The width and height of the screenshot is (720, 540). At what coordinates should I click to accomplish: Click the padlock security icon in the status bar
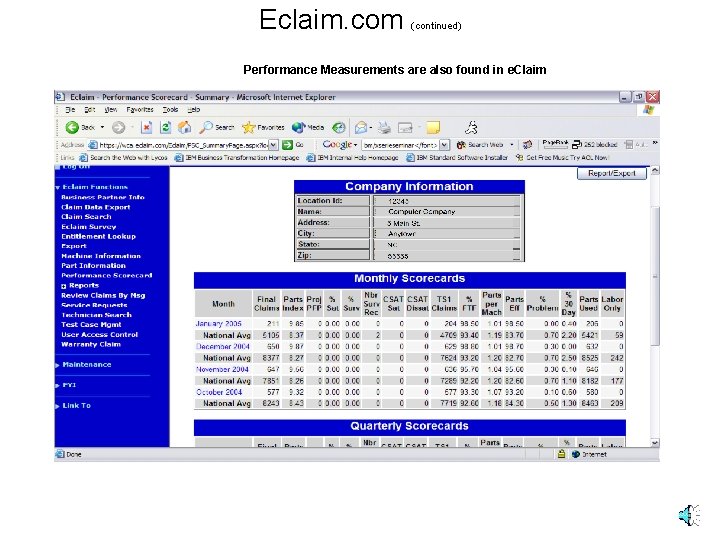[561, 454]
